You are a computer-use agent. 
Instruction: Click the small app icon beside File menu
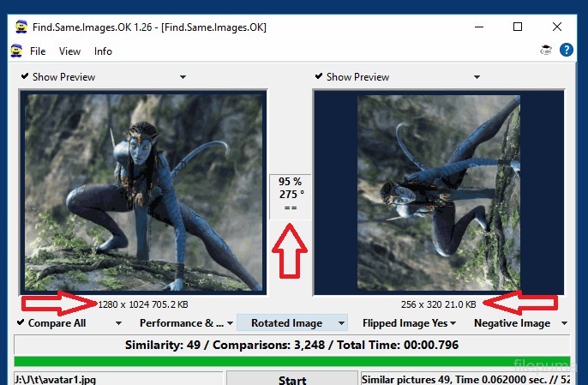click(15, 51)
